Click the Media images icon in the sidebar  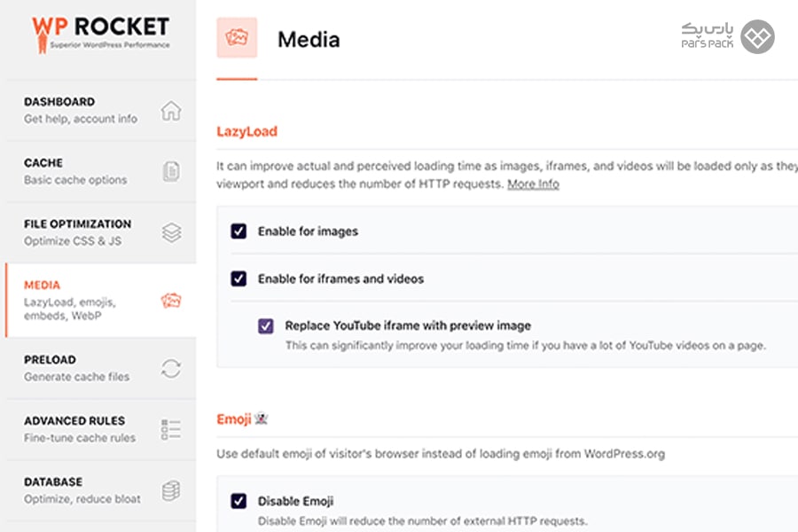click(171, 301)
